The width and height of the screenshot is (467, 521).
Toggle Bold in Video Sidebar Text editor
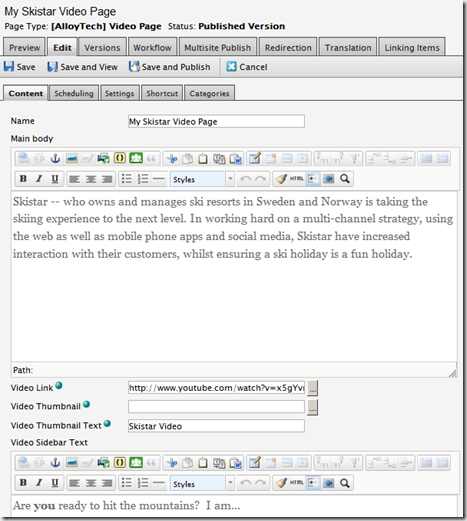(23, 483)
